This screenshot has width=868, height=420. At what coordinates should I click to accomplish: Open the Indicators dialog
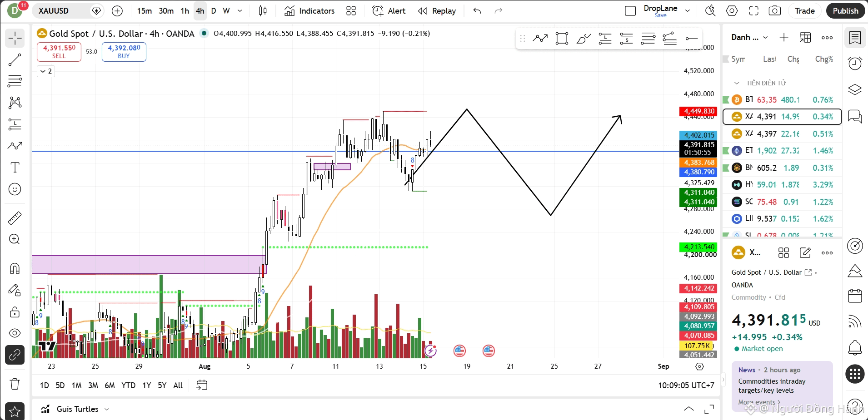309,11
